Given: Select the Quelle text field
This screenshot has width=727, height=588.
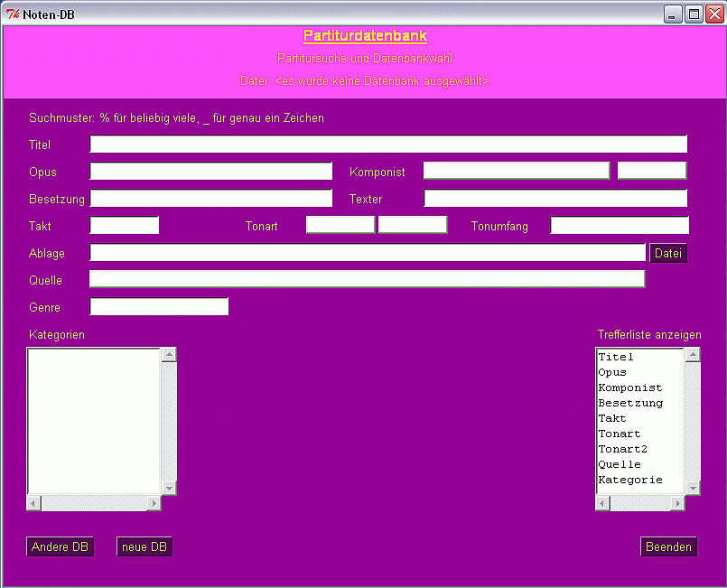Looking at the screenshot, I should (367, 280).
